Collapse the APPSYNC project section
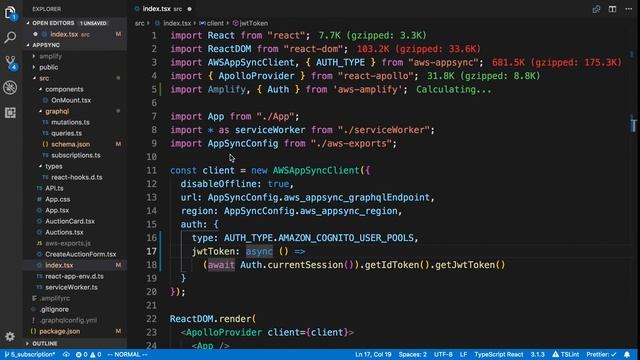The height and width of the screenshot is (360, 640). (x=75, y=45)
